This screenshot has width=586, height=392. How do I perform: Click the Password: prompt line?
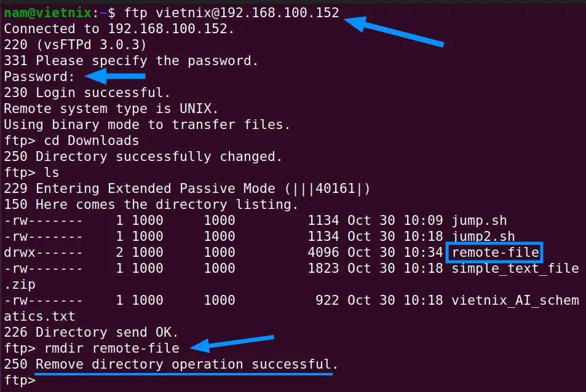[x=39, y=77]
